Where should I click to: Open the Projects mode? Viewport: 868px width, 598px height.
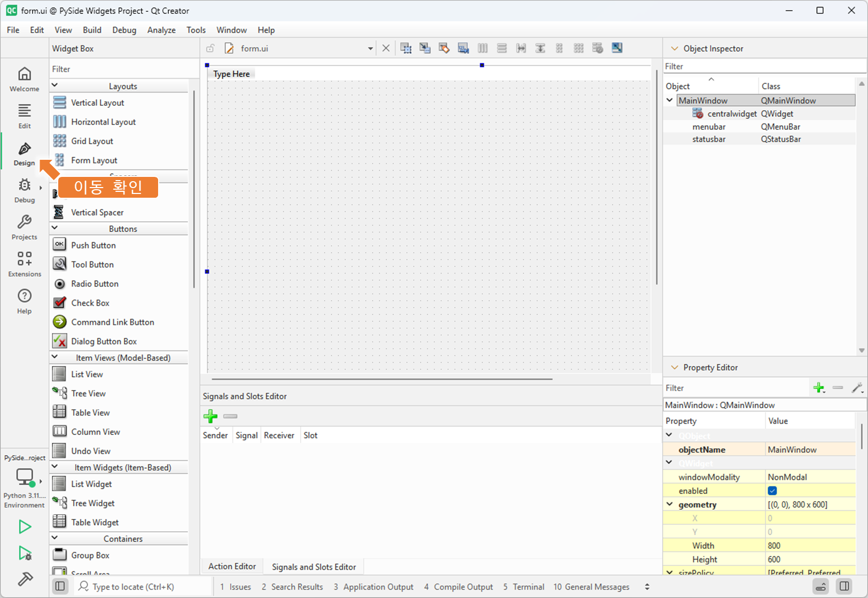[x=25, y=228]
